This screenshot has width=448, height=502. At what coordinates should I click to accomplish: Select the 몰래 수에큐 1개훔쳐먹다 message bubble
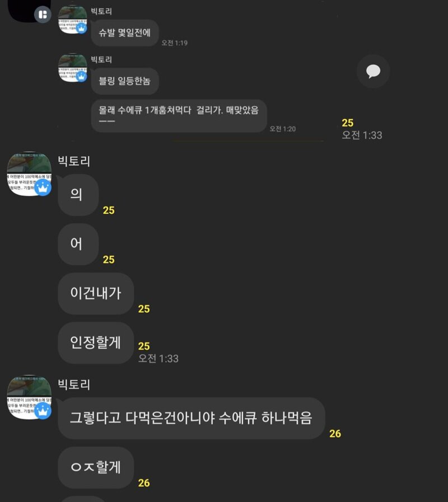tap(179, 116)
